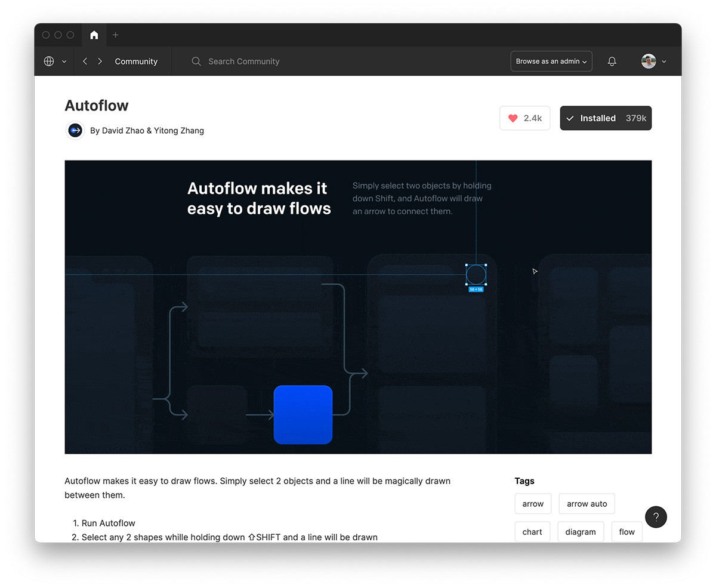Click the home tab icon

(94, 35)
